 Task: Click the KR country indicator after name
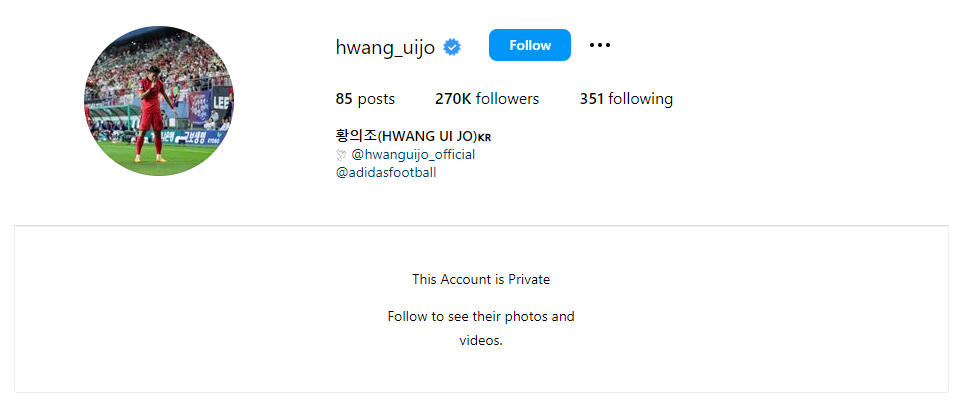point(484,138)
